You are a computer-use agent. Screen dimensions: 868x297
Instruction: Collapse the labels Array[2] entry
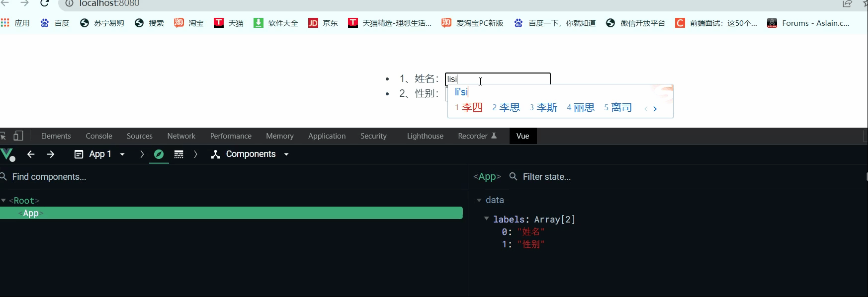(487, 219)
